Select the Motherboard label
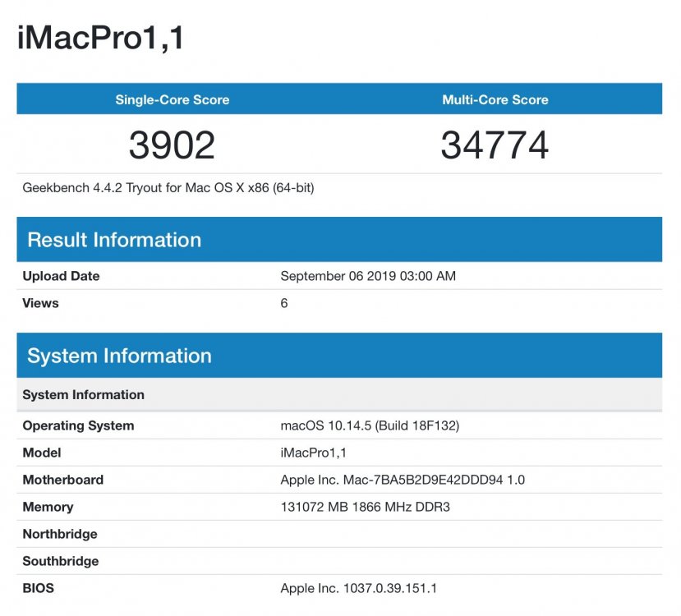The height and width of the screenshot is (616, 681). point(63,480)
